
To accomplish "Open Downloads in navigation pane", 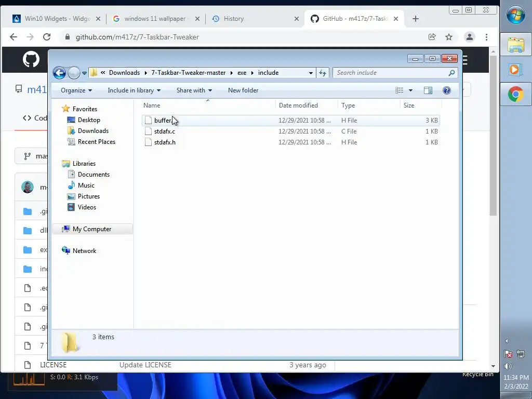I will tap(93, 130).
